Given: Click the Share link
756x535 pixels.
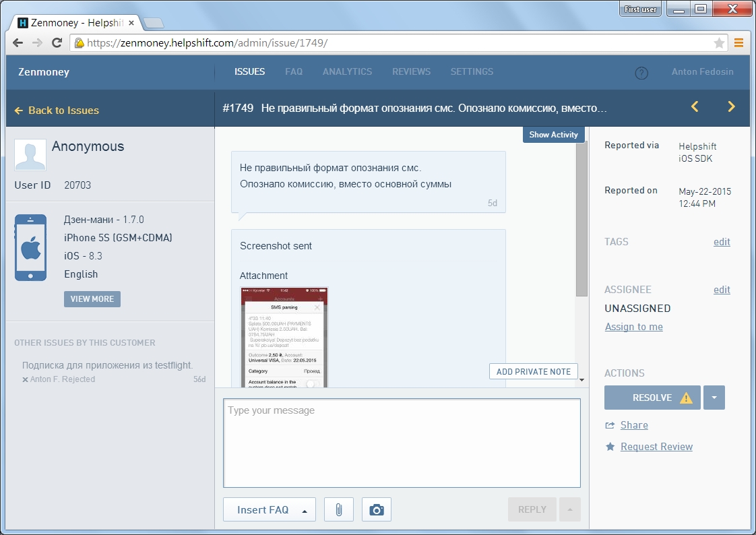Looking at the screenshot, I should [634, 425].
